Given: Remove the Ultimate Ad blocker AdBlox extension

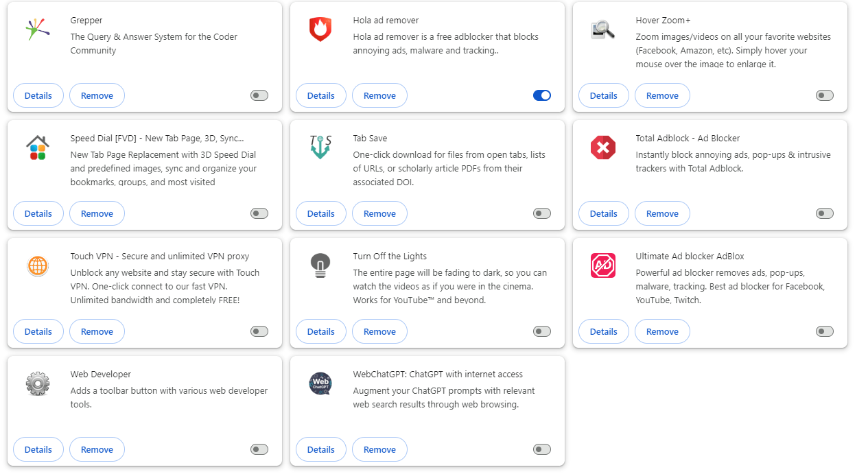Looking at the screenshot, I should 662,331.
